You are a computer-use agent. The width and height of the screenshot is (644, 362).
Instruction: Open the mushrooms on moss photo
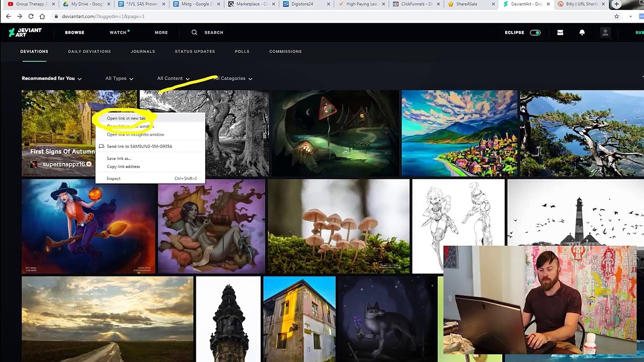pos(339,227)
